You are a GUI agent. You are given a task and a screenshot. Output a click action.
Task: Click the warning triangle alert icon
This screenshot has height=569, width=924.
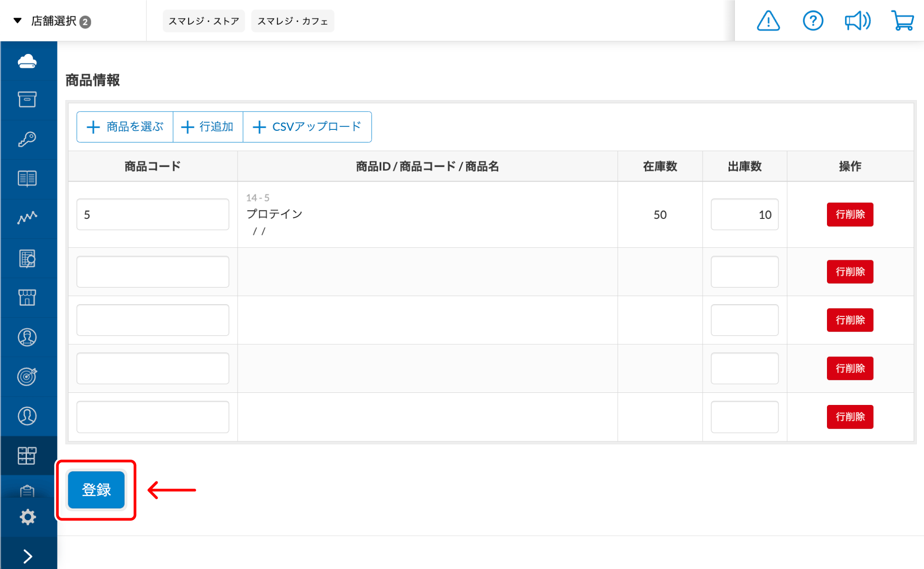[x=768, y=21]
